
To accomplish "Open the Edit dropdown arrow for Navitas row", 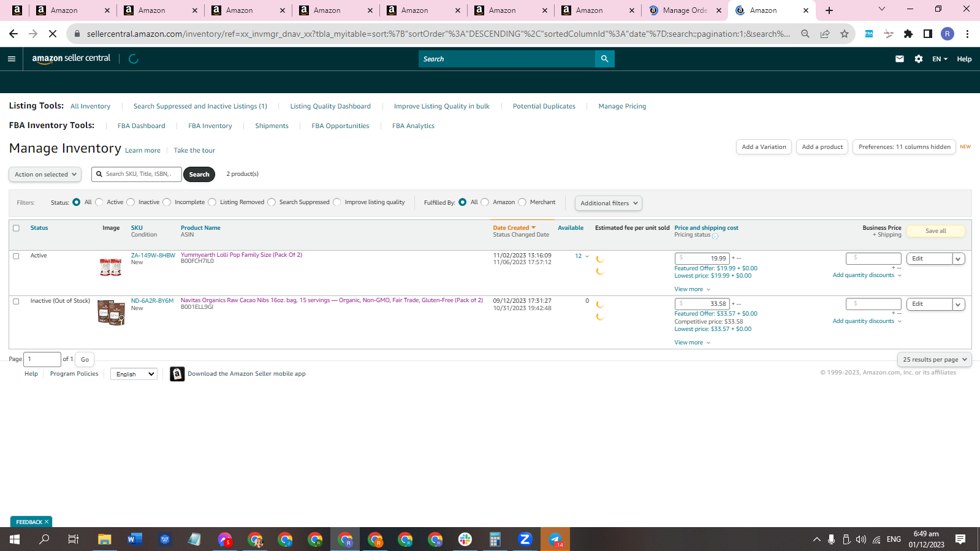I will pos(958,304).
